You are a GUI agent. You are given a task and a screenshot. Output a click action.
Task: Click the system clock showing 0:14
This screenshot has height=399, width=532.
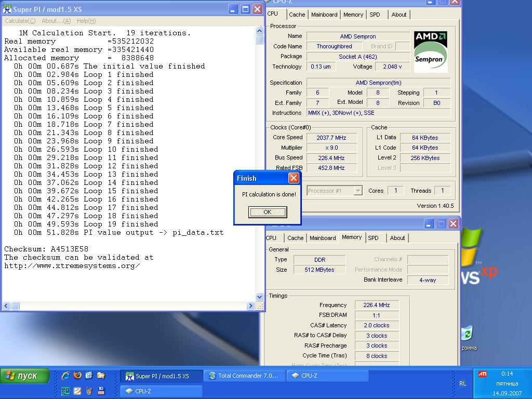[507, 374]
